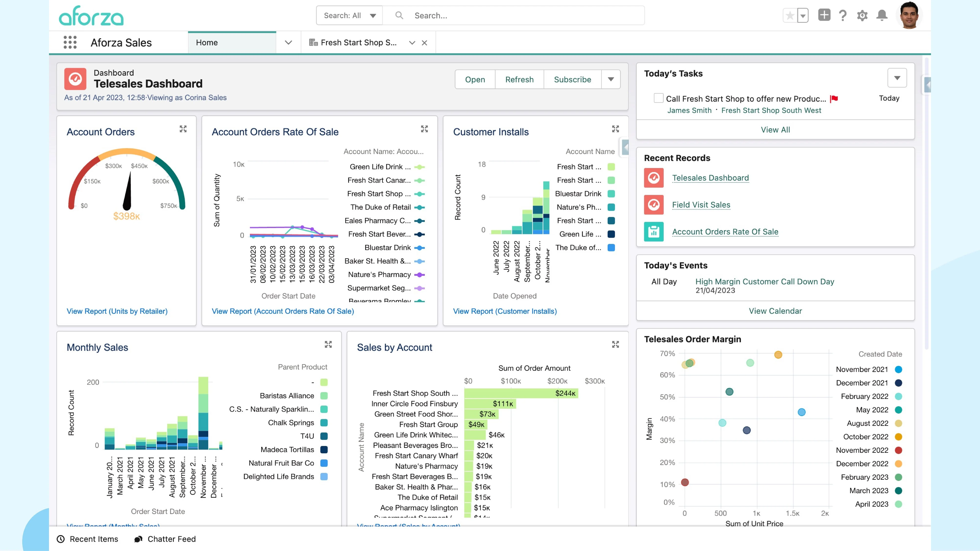Collapse the right sidebar with the arrow handle
This screenshot has height=551, width=980.
tap(927, 85)
